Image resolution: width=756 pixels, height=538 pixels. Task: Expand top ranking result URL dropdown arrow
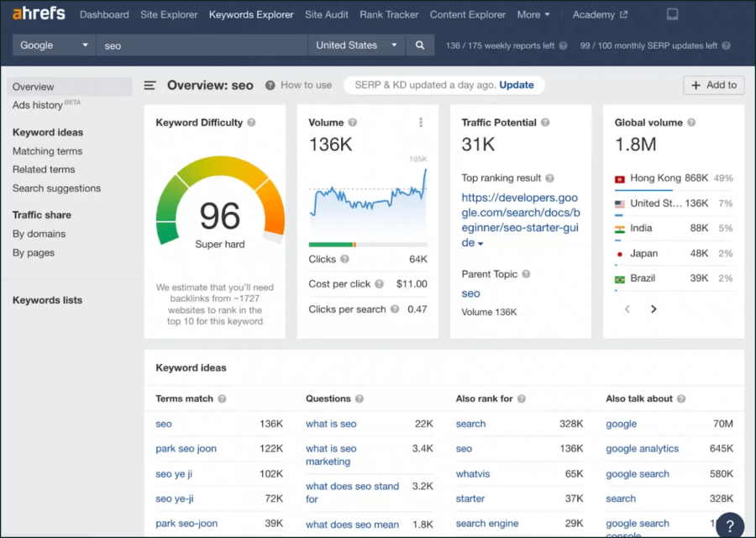[x=480, y=244]
